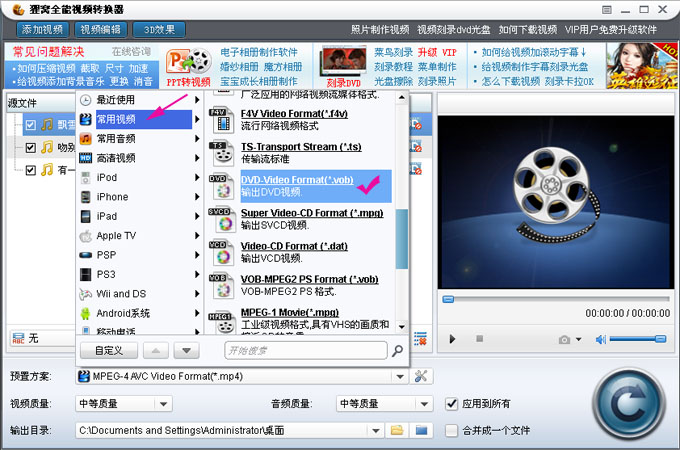This screenshot has height=450, width=680.
Task: Open preset settings wrench icon
Action: (421, 376)
